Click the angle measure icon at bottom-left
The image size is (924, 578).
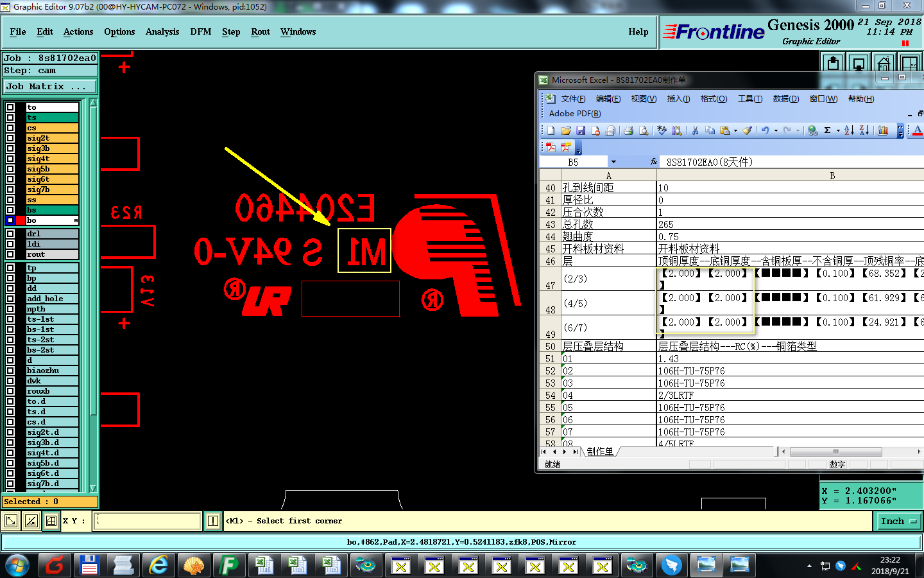[x=31, y=521]
